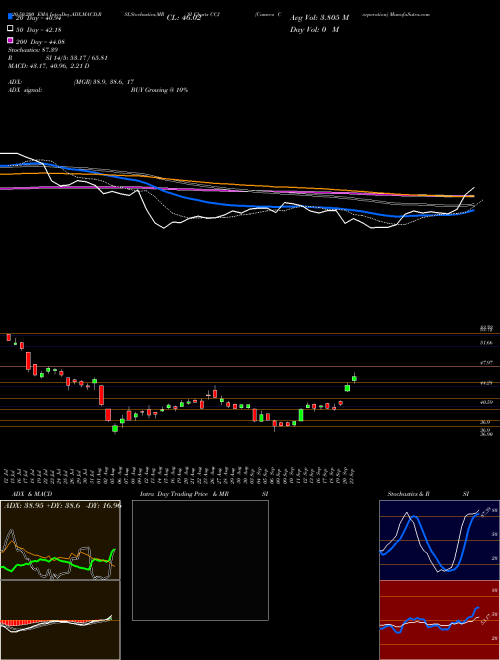This screenshot has height=660, width=500.
Task: Click the 'Stochastics & R' panel title
Action: (x=409, y=494)
